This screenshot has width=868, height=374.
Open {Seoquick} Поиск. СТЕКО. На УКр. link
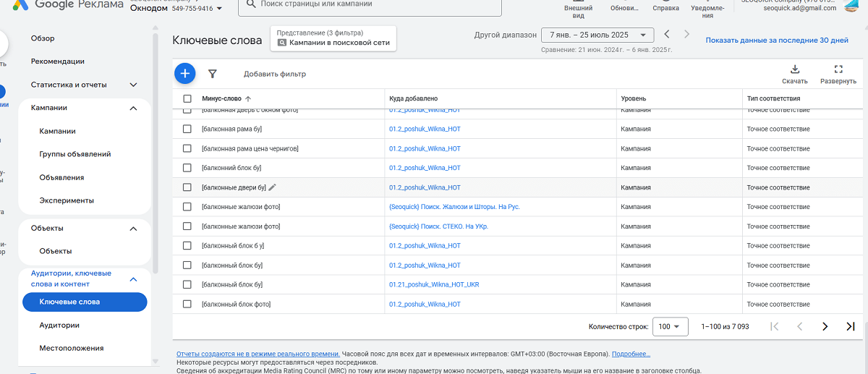click(x=438, y=226)
